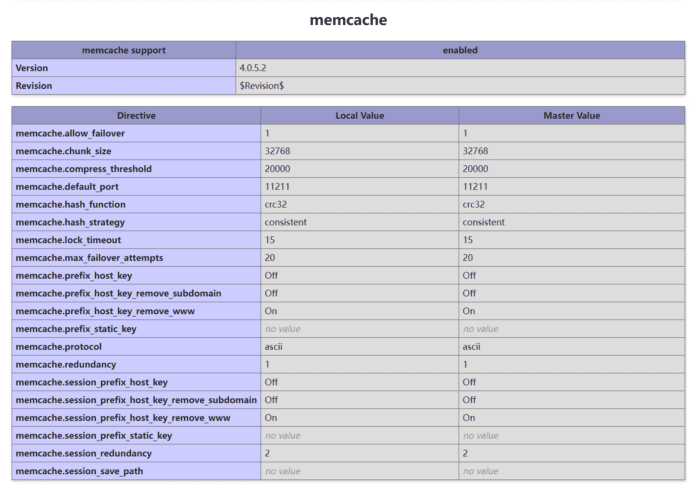Screen dimensions: 700x492
Task: Click the $Revision$ value
Action: pyautogui.click(x=262, y=86)
